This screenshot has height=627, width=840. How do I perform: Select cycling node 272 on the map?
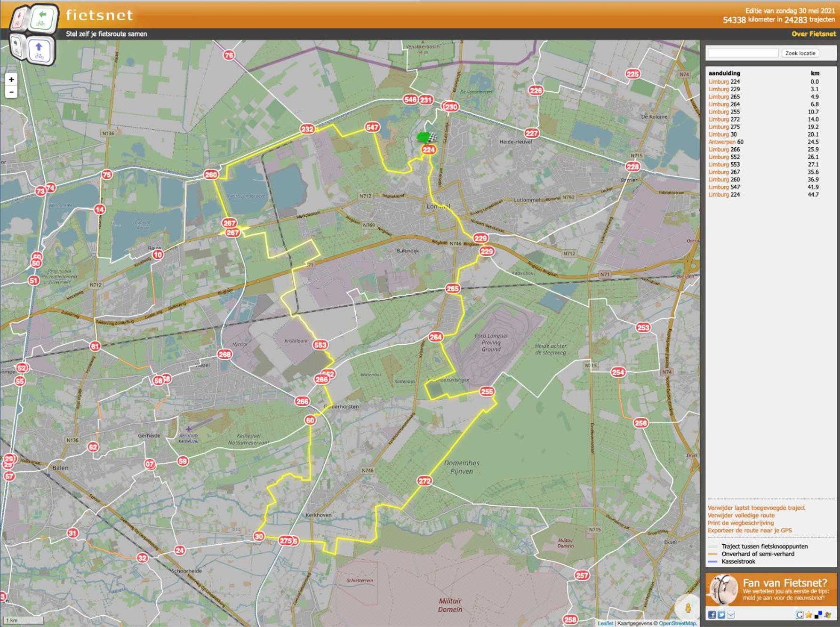pos(424,481)
